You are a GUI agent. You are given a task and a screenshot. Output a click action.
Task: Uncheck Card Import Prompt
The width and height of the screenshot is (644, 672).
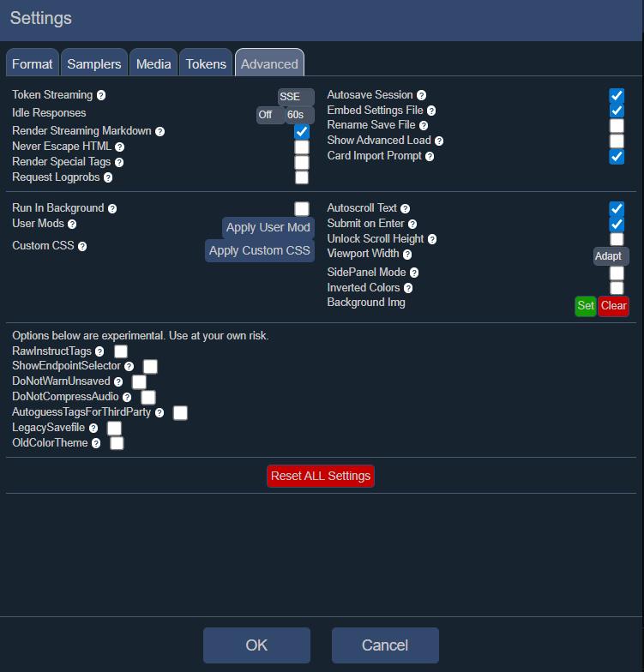[617, 156]
